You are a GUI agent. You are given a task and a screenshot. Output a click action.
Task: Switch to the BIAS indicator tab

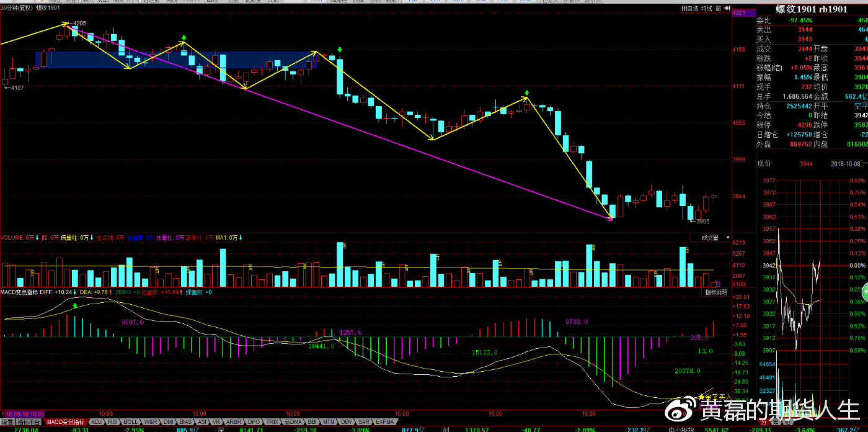(x=186, y=421)
